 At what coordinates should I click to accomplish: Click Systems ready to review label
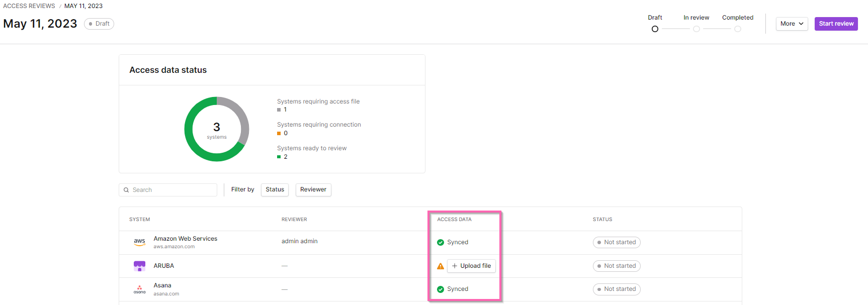coord(312,148)
